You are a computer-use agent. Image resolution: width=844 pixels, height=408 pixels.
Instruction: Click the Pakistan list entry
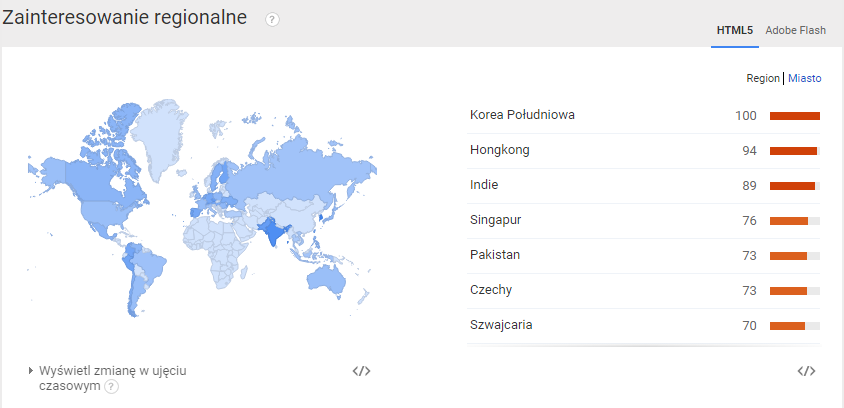[494, 255]
